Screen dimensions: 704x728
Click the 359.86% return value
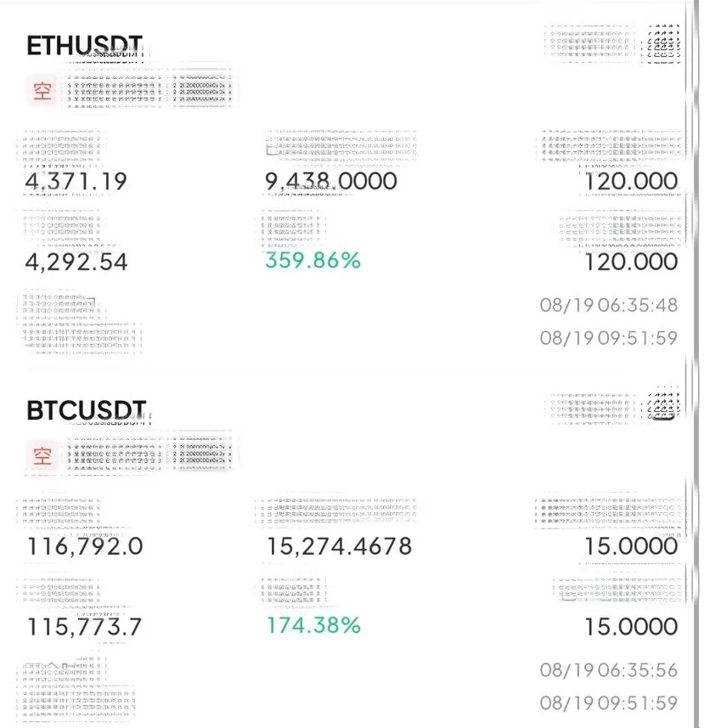[x=313, y=260]
